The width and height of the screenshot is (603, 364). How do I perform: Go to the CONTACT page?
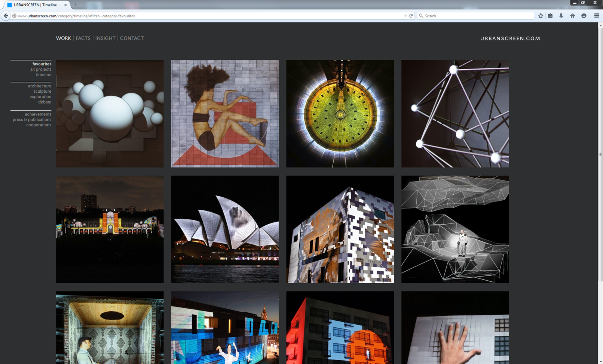click(132, 38)
